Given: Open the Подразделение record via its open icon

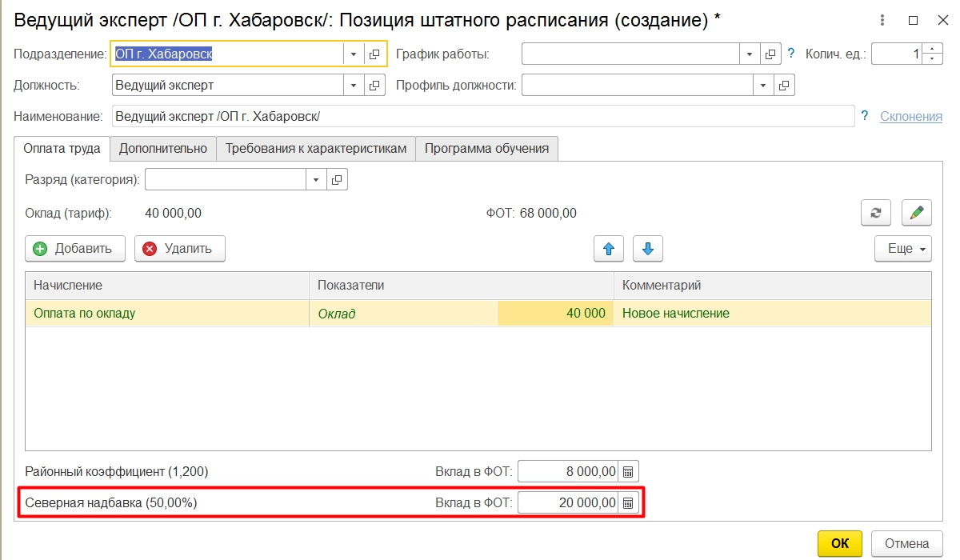Looking at the screenshot, I should point(374,54).
